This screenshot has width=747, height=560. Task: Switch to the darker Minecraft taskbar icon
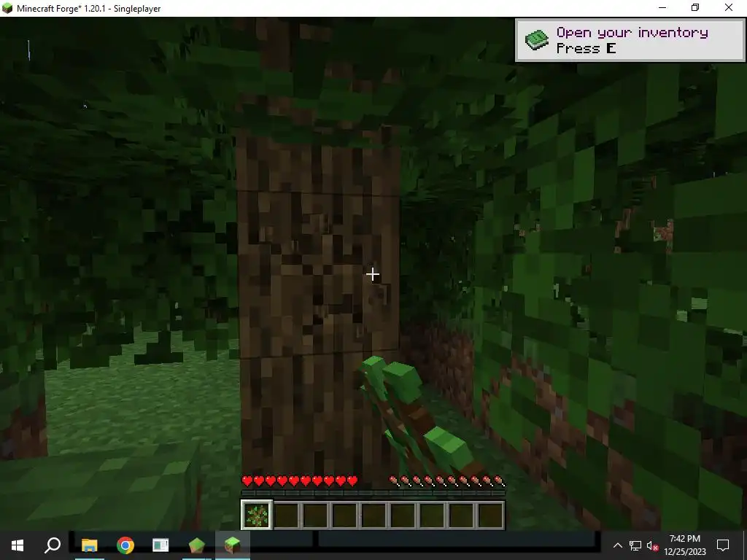[x=196, y=545]
